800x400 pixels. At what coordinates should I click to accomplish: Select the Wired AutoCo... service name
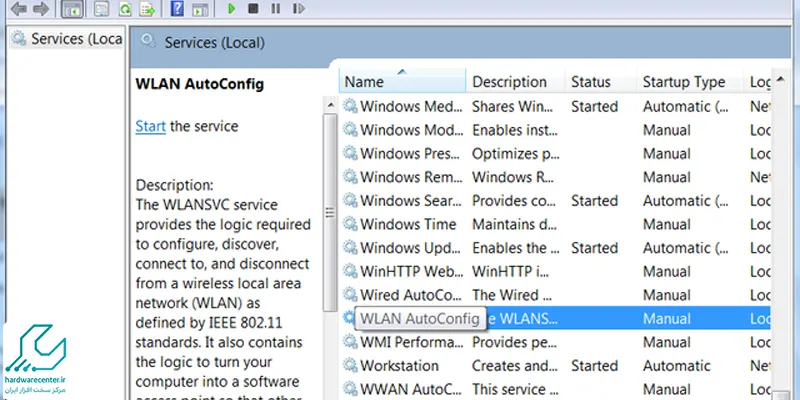[411, 295]
